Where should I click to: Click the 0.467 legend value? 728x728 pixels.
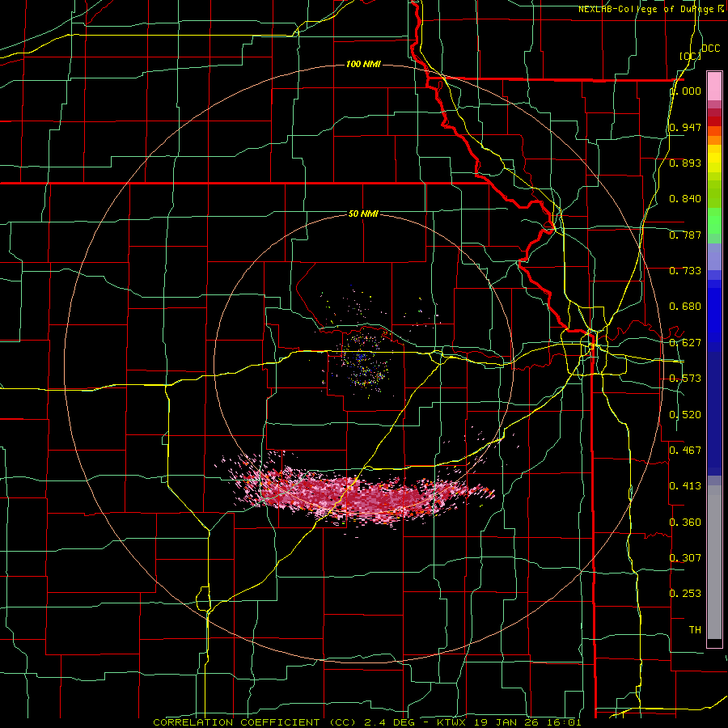click(x=685, y=450)
